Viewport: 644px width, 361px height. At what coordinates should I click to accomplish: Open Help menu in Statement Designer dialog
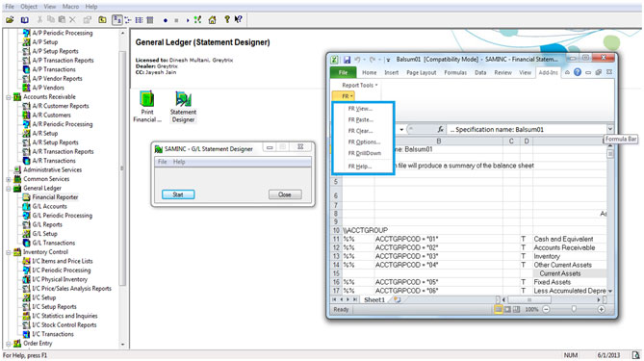[x=179, y=162]
